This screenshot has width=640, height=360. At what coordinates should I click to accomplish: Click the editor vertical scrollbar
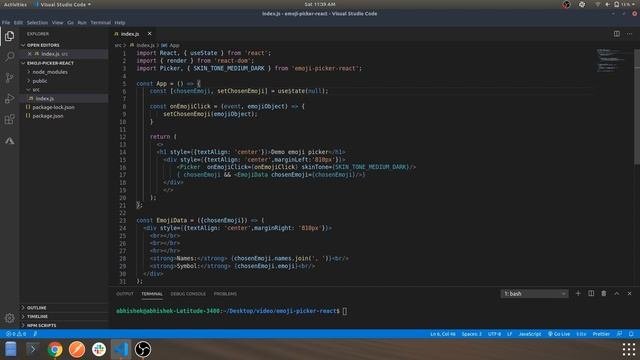pyautogui.click(x=637, y=107)
